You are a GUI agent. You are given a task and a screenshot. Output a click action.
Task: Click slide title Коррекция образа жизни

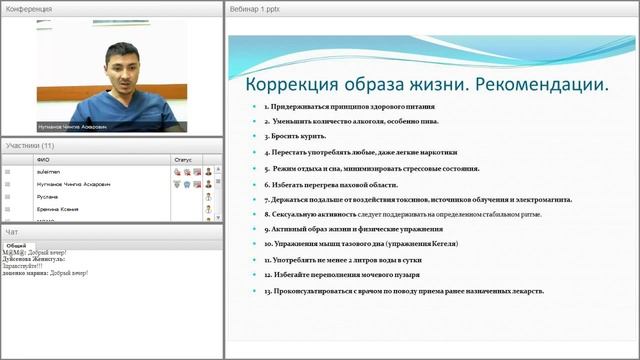point(427,84)
